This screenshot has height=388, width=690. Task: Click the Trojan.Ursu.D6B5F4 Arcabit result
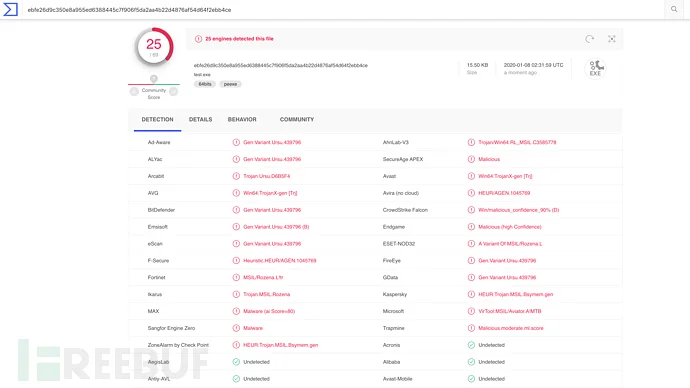click(x=267, y=176)
